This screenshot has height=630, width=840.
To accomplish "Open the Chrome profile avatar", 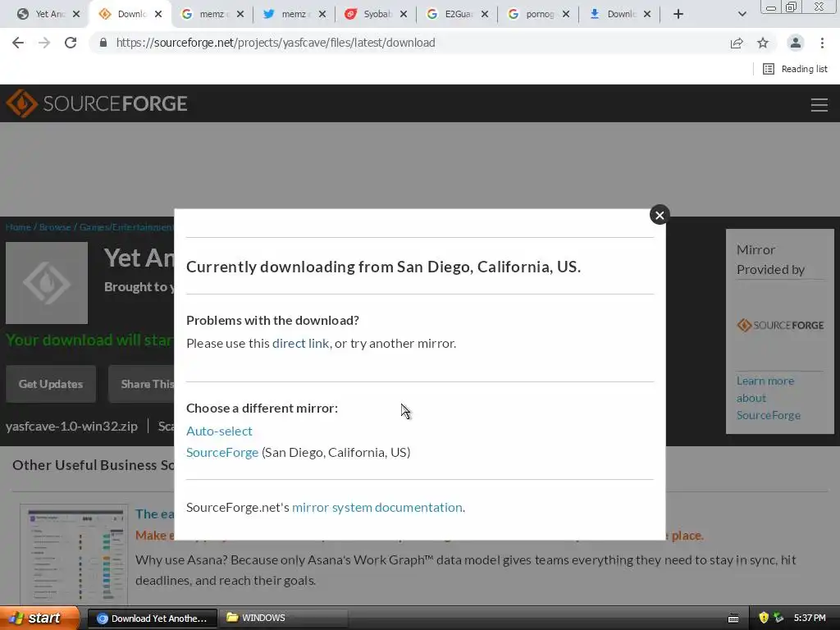I will pyautogui.click(x=796, y=43).
